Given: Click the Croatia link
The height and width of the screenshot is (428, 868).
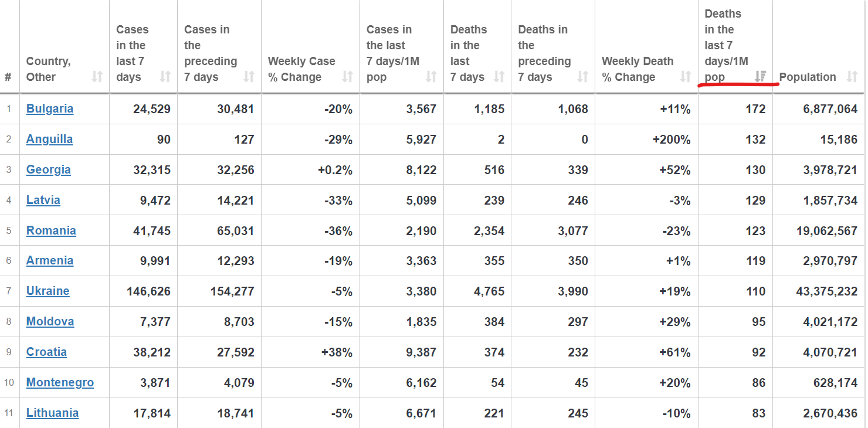Looking at the screenshot, I should coord(46,352).
